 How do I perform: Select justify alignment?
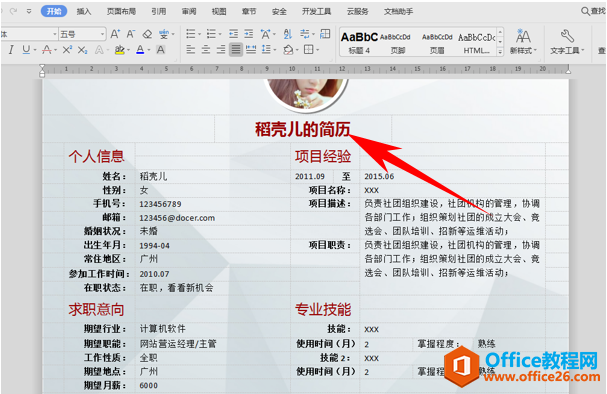(x=236, y=50)
